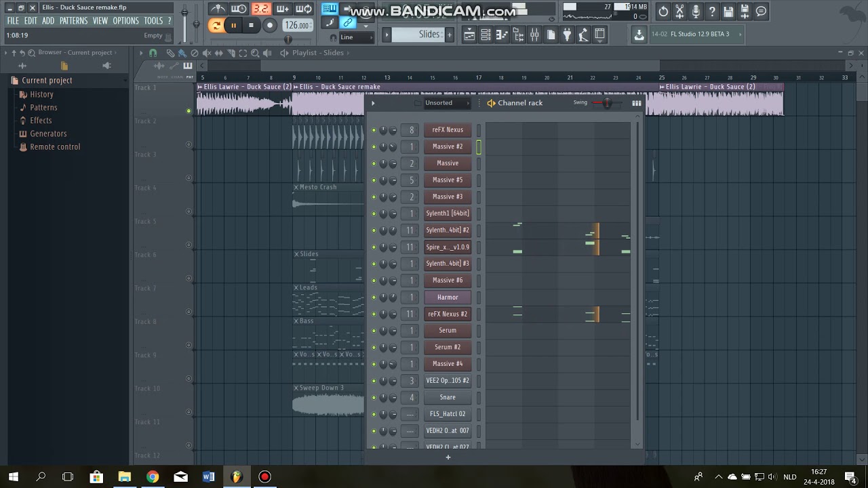
Task: Open the Massive #5 channel button
Action: tap(448, 180)
